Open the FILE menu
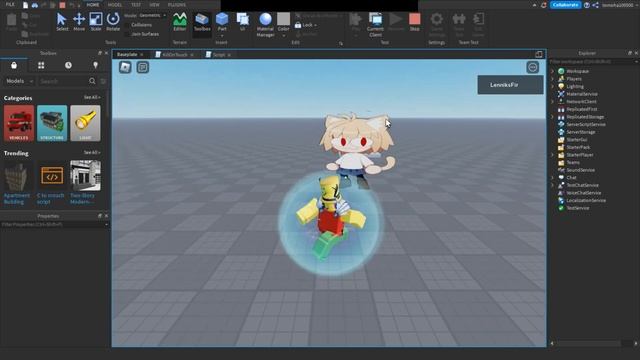Viewport: 640px width, 360px height. click(x=10, y=4)
